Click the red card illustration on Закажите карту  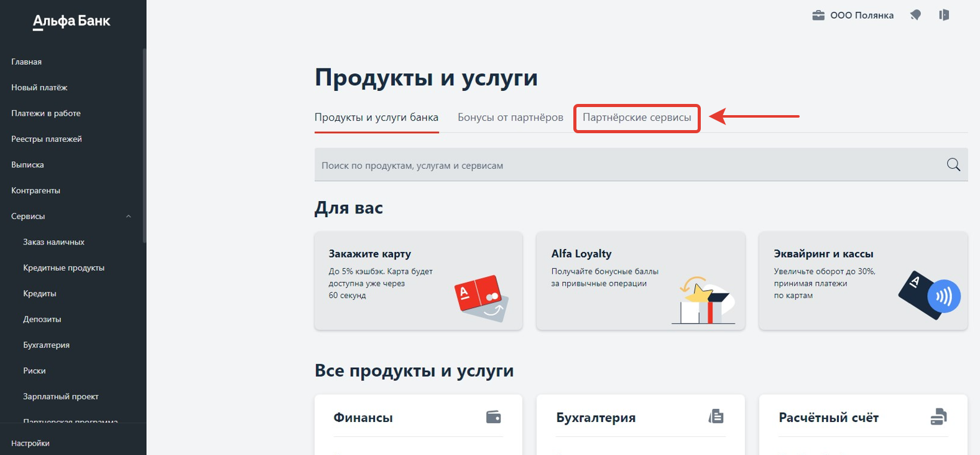pyautogui.click(x=482, y=298)
